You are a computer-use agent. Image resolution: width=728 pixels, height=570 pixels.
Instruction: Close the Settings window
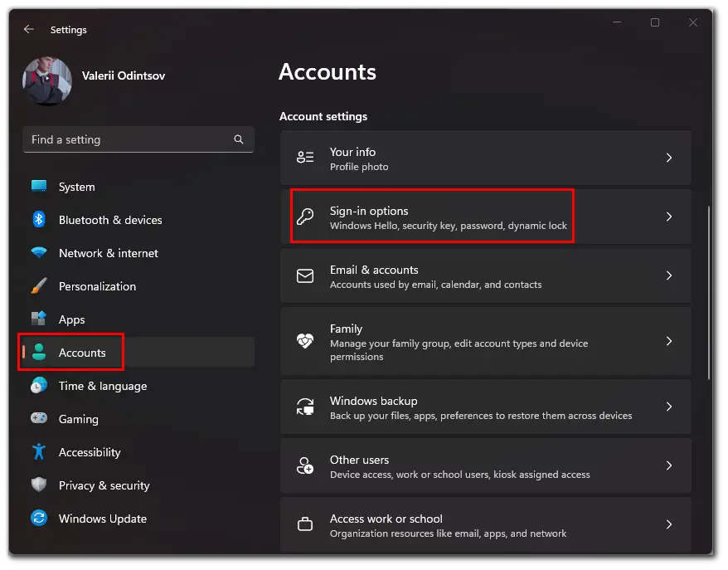pyautogui.click(x=692, y=22)
